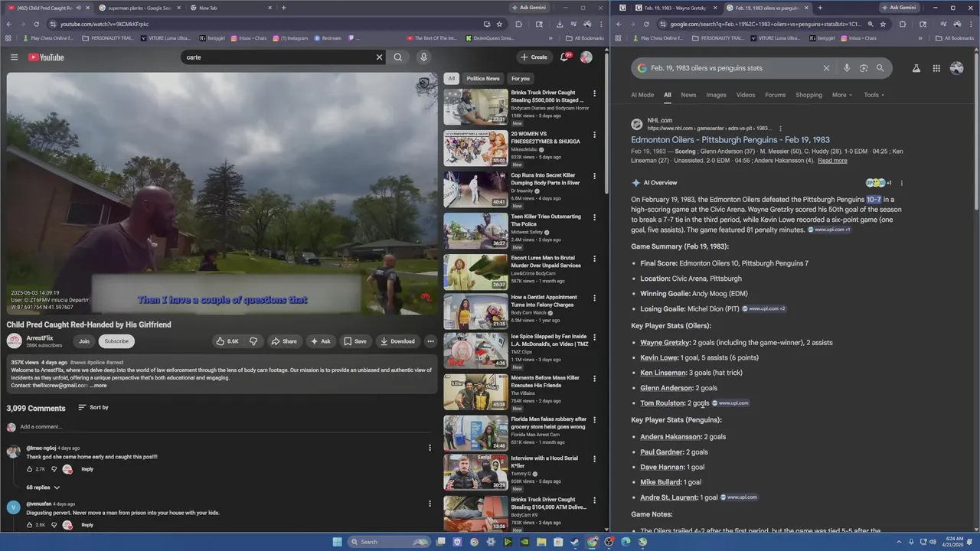Create a YouTube upload with Create button
This screenshot has width=980, height=551.
point(534,57)
